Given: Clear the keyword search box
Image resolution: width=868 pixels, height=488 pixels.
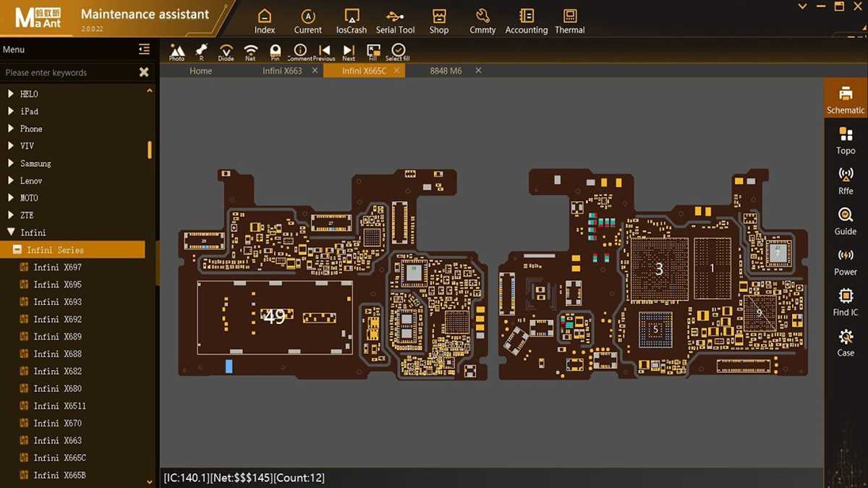Looking at the screenshot, I should pyautogui.click(x=144, y=72).
